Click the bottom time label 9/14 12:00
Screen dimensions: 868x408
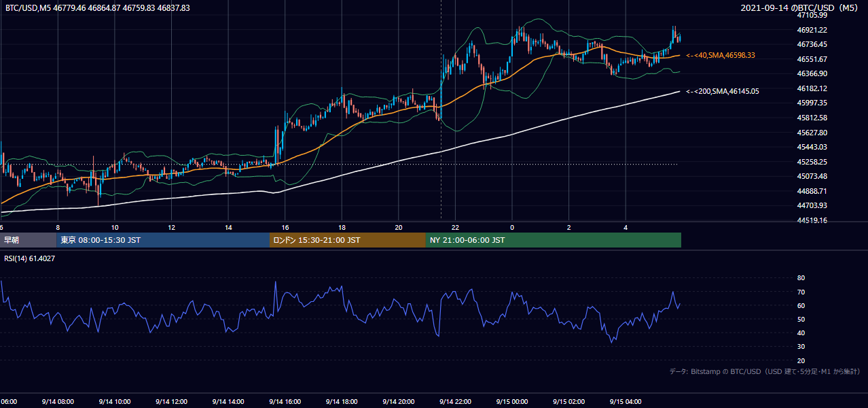[x=171, y=402]
